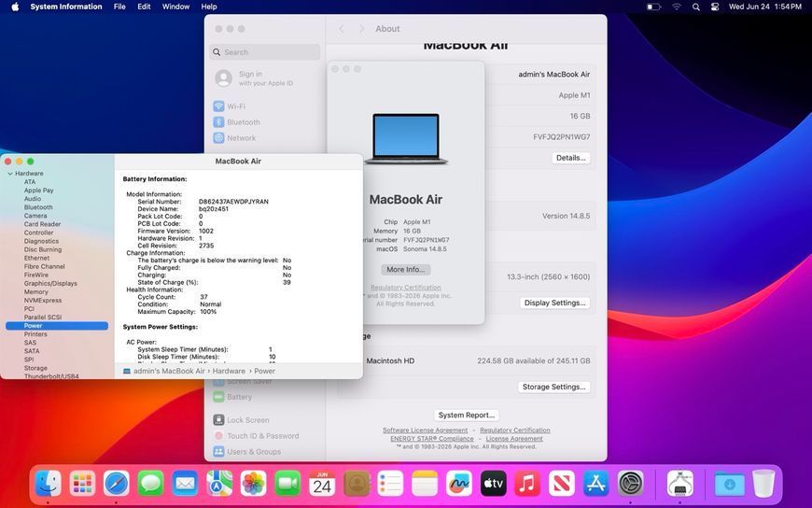Open the Downloads folder in dock
This screenshot has width=812, height=508.
tap(730, 484)
